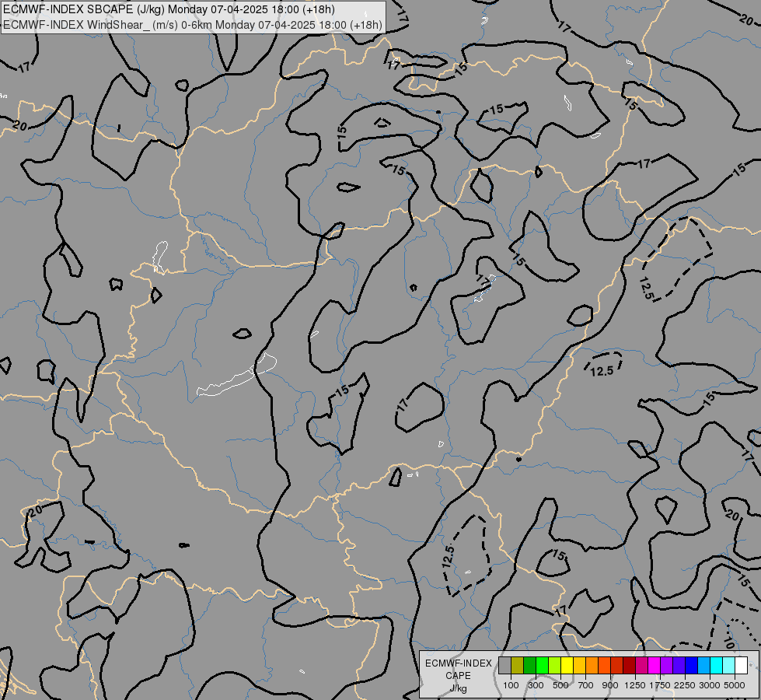761x700 pixels.
Task: Click the pure yellow legend swatch
Action: click(x=567, y=666)
